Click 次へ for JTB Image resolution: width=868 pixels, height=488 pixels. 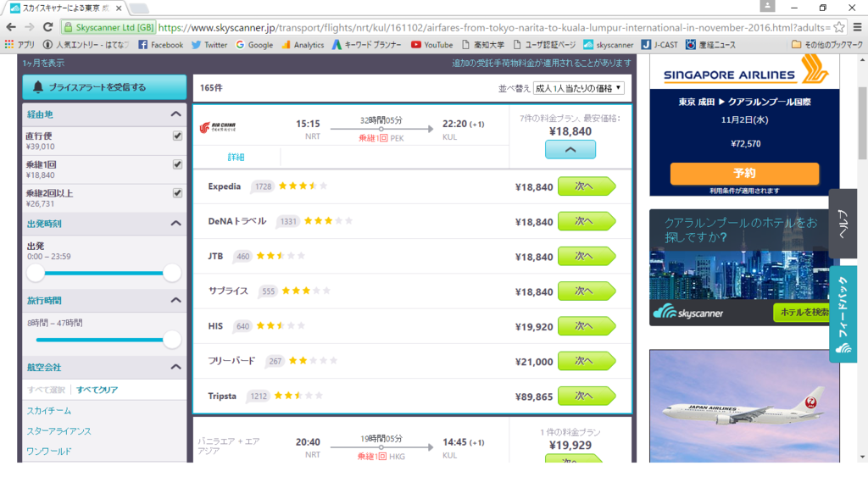coord(587,256)
